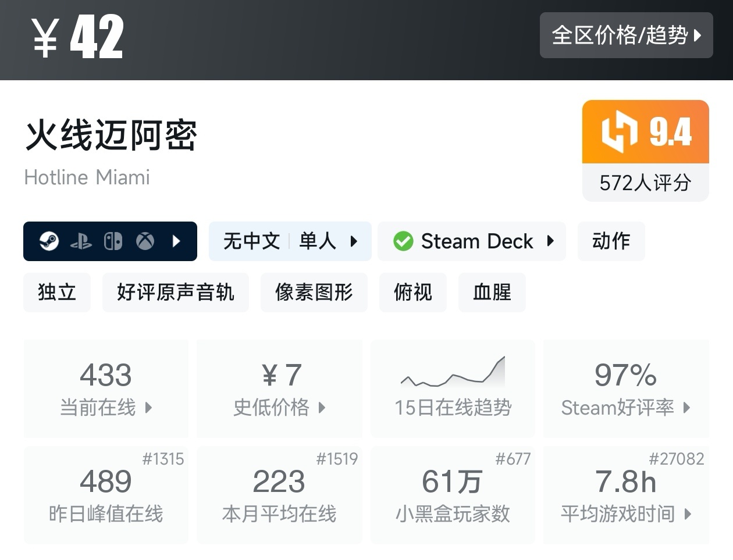This screenshot has width=733, height=560.
Task: Select the 血腥 tag
Action: click(492, 292)
